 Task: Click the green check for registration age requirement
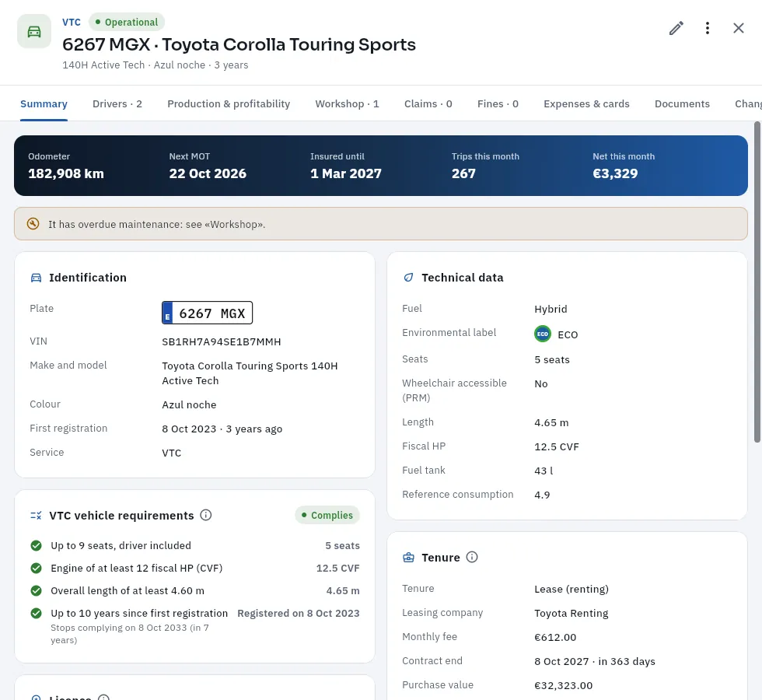click(x=36, y=613)
